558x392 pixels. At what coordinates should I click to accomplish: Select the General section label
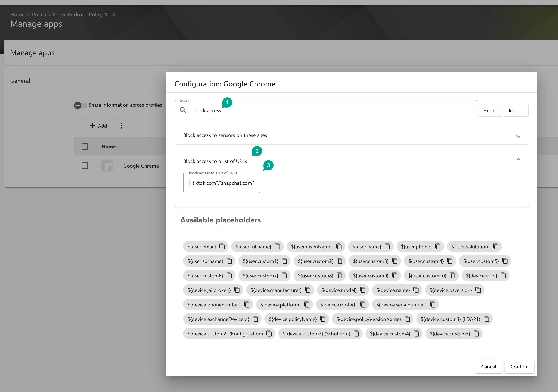20,81
